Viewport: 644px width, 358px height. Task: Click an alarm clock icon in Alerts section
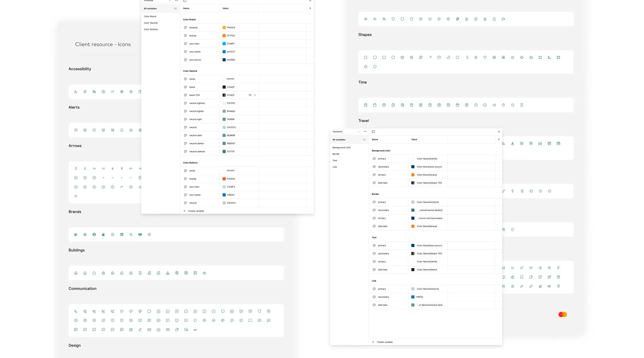point(76,130)
